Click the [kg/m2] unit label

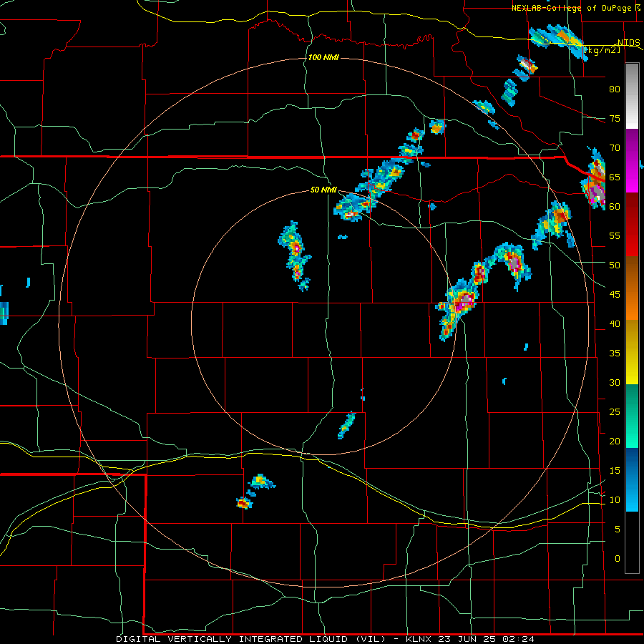click(x=602, y=50)
